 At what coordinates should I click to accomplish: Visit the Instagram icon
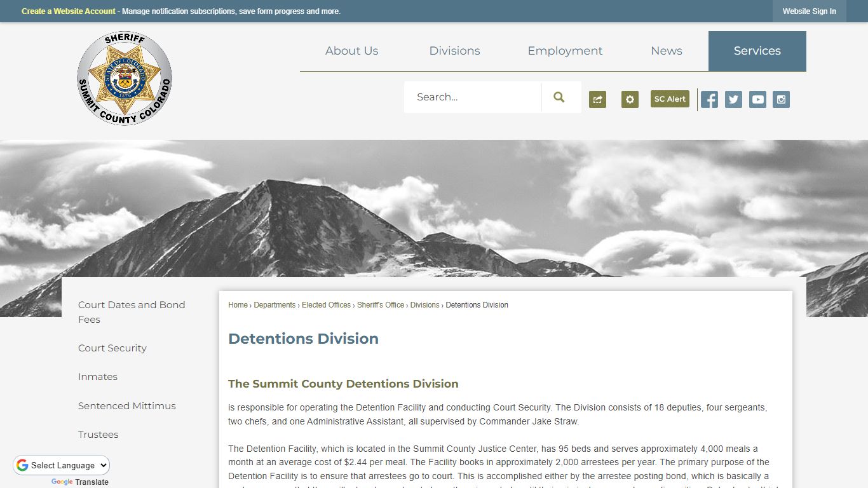click(x=780, y=99)
